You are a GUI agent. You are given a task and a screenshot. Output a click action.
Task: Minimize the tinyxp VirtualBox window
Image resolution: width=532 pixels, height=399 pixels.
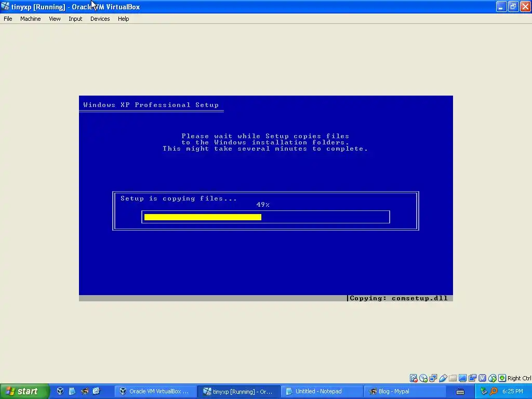coord(501,6)
